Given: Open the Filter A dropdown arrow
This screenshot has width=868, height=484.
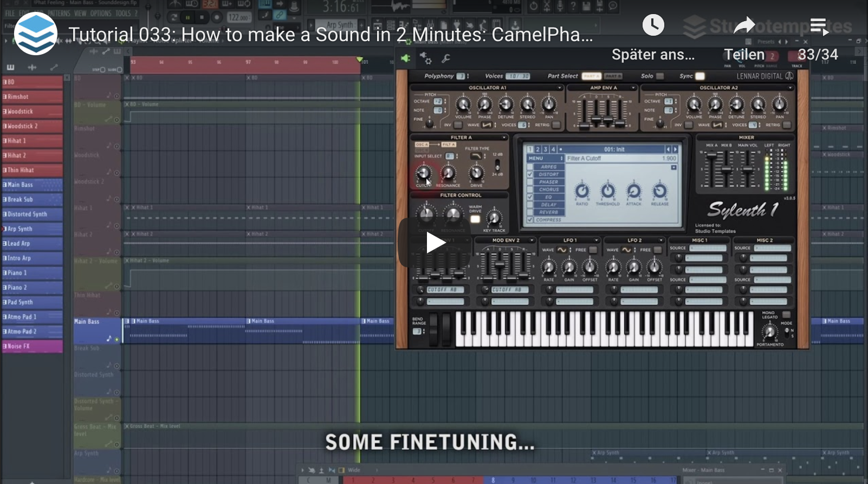Looking at the screenshot, I should [x=504, y=138].
